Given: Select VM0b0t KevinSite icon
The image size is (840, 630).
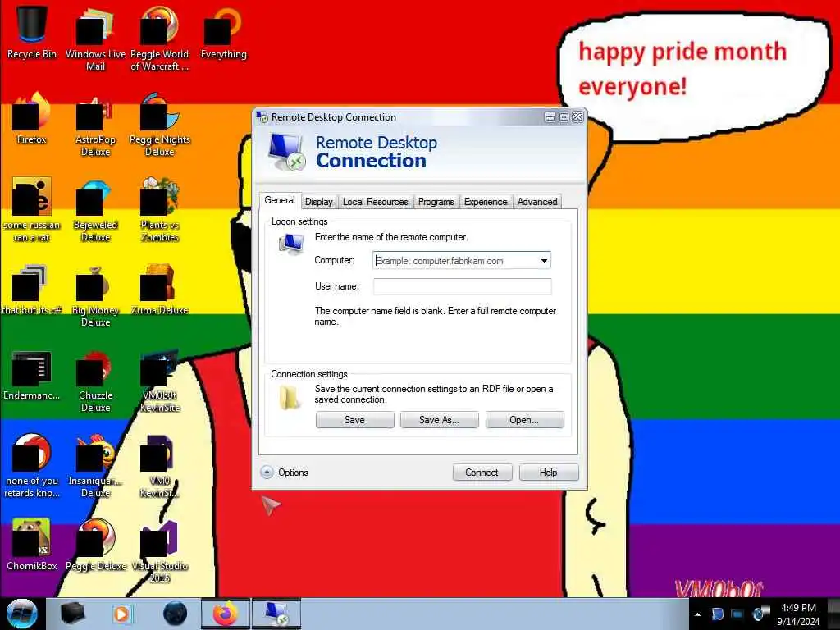Looking at the screenshot, I should tap(159, 381).
